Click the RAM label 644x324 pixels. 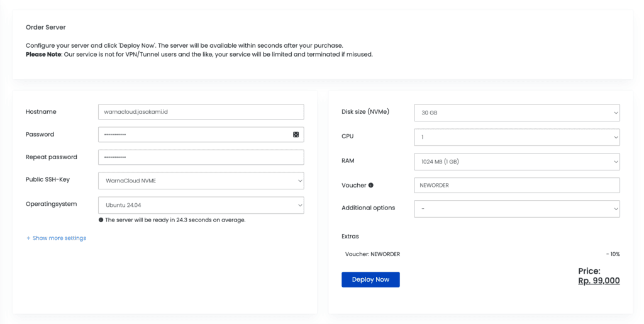(348, 160)
